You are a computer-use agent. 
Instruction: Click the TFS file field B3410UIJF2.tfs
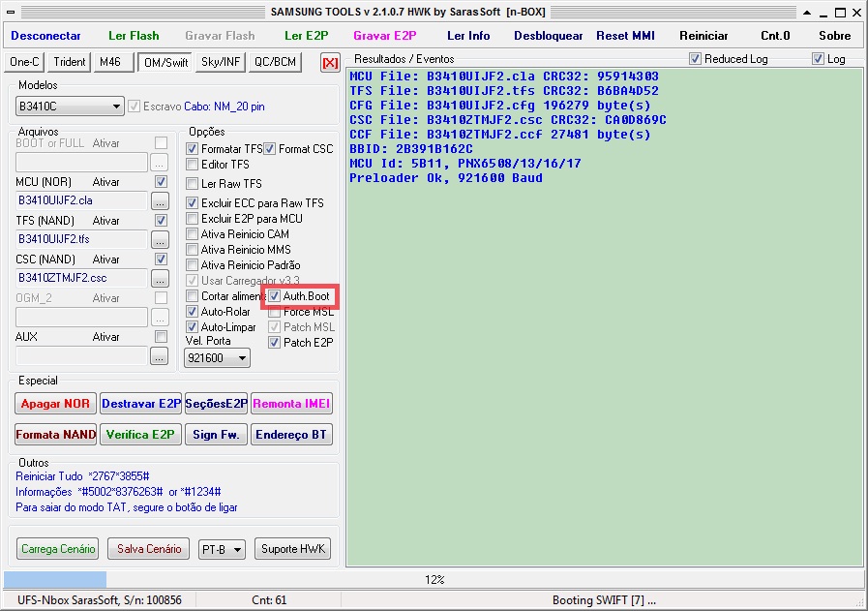pyautogui.click(x=81, y=239)
